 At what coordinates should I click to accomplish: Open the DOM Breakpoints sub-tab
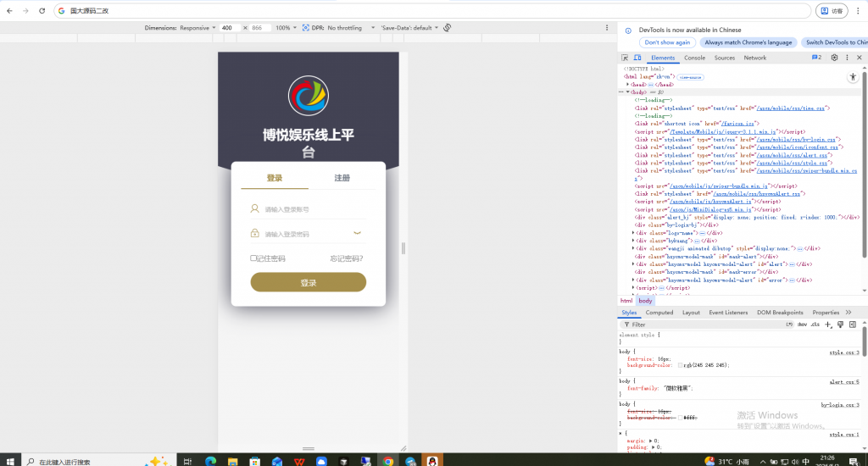coord(780,313)
